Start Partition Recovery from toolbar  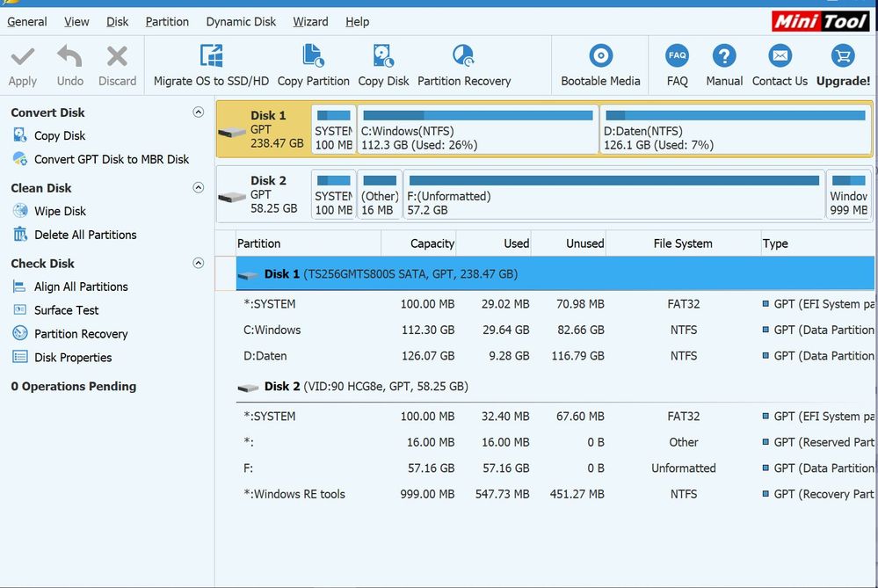pos(463,58)
